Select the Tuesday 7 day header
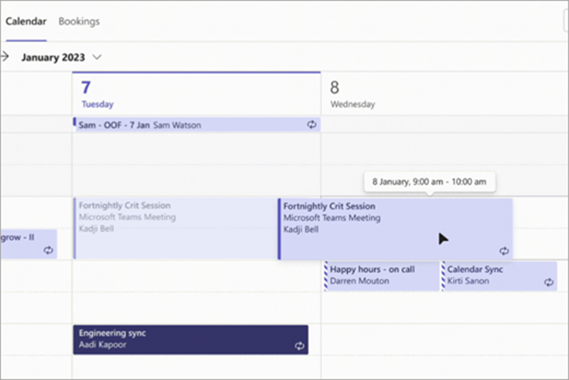 (196, 94)
